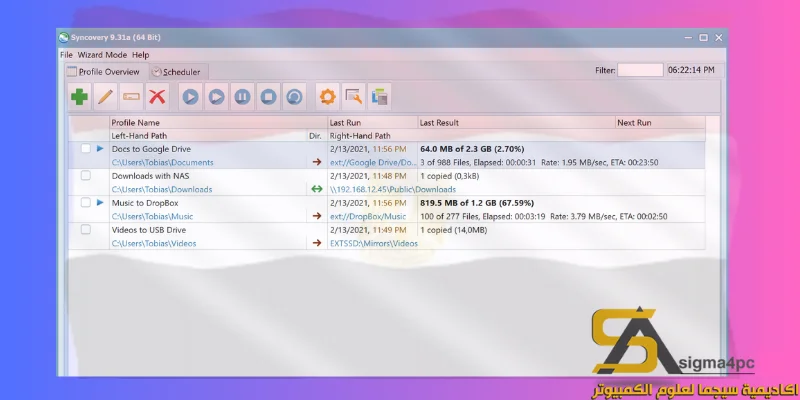Click progress text 64.0 MB of 2.3 GB (2.70%)

click(472, 149)
